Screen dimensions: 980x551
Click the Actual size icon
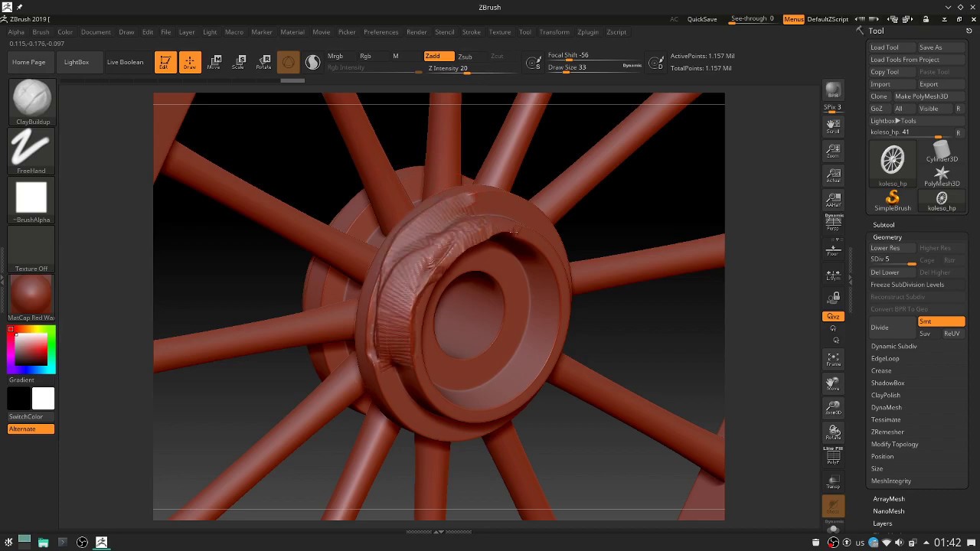[833, 175]
